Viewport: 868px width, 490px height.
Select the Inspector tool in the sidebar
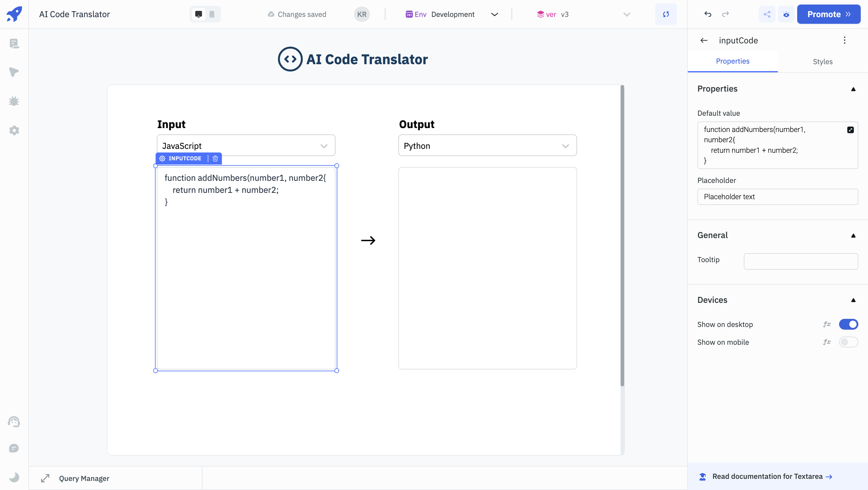click(14, 72)
